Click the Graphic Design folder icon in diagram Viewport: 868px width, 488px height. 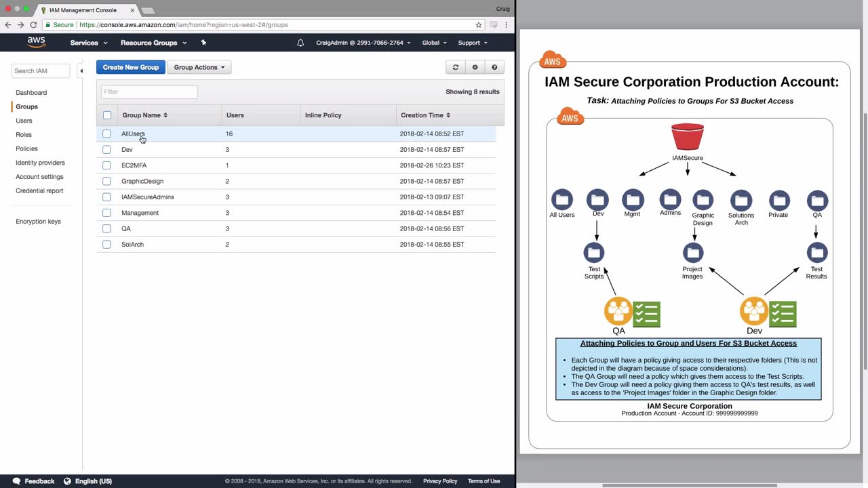click(x=703, y=200)
